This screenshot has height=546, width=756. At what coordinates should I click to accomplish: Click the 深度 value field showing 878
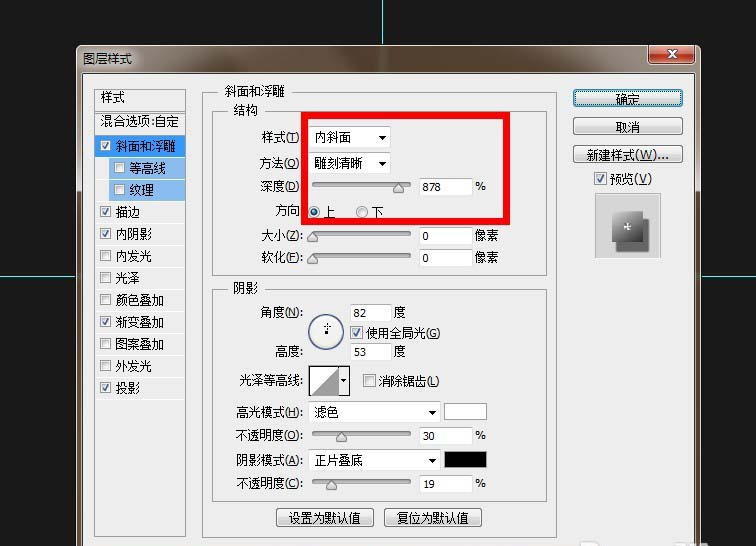click(445, 187)
